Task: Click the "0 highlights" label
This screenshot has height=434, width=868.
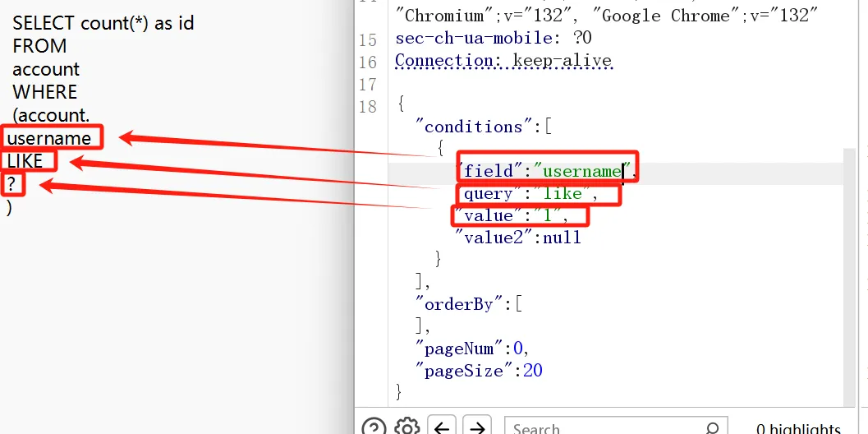Action: (x=798, y=428)
